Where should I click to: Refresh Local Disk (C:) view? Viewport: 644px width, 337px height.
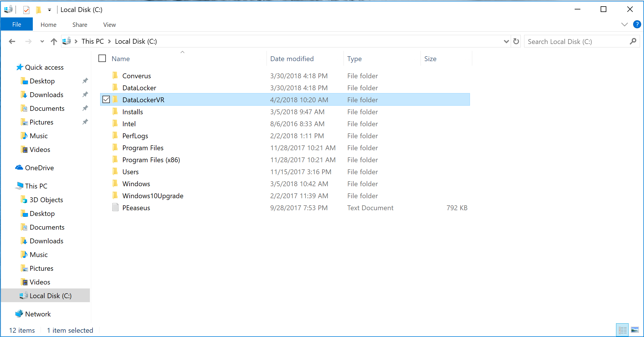(516, 41)
